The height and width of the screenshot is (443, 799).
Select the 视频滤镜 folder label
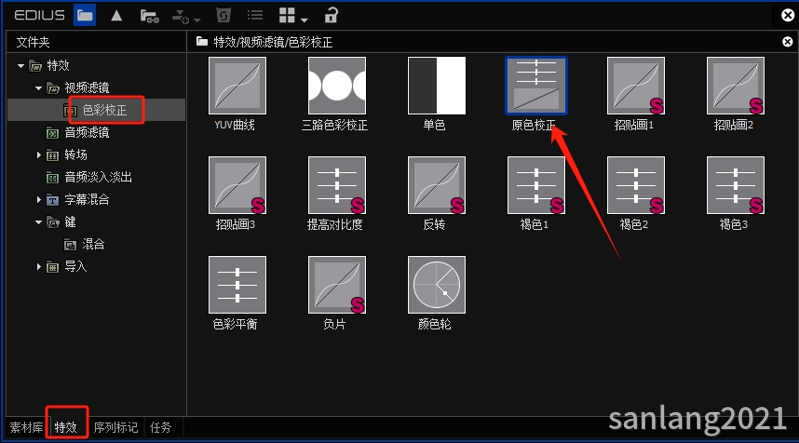pos(87,88)
